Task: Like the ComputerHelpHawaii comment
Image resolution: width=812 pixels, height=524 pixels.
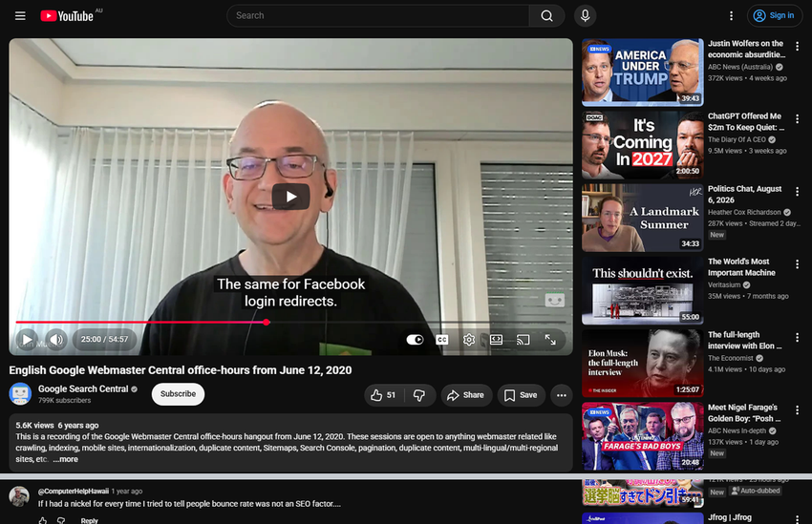Action: tap(43, 520)
